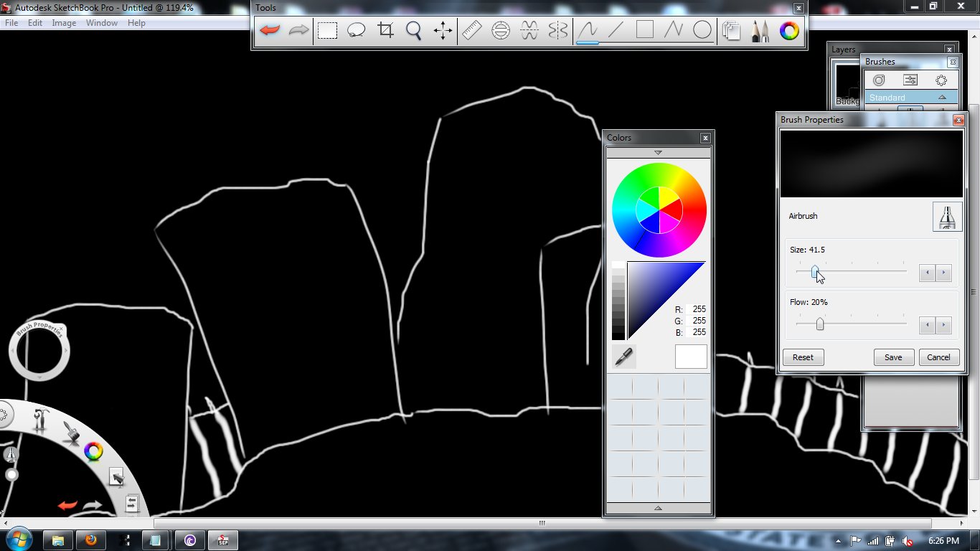The height and width of the screenshot is (551, 980).
Task: Select the straight line draw style
Action: [x=616, y=30]
